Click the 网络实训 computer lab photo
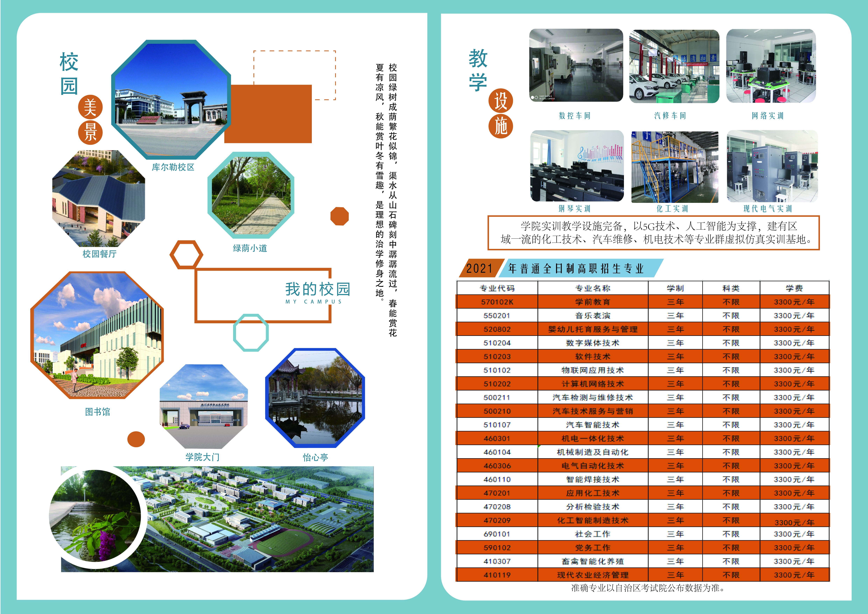The height and width of the screenshot is (614, 868). (771, 66)
